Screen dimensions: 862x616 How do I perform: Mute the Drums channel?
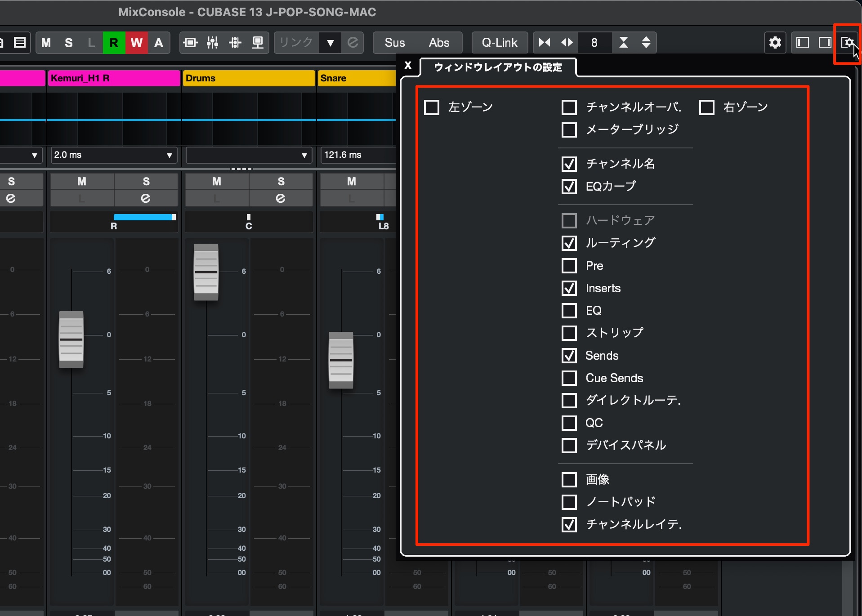pos(217,181)
